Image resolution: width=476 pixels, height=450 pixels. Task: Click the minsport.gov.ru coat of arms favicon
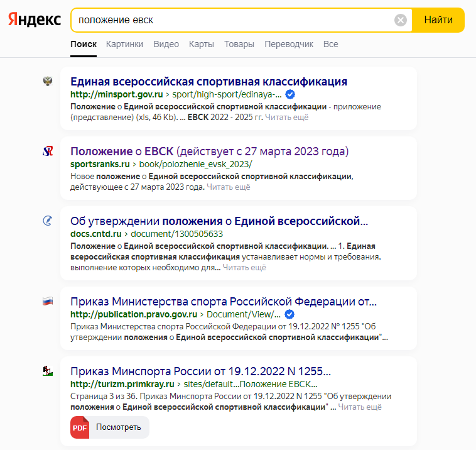[x=48, y=81]
